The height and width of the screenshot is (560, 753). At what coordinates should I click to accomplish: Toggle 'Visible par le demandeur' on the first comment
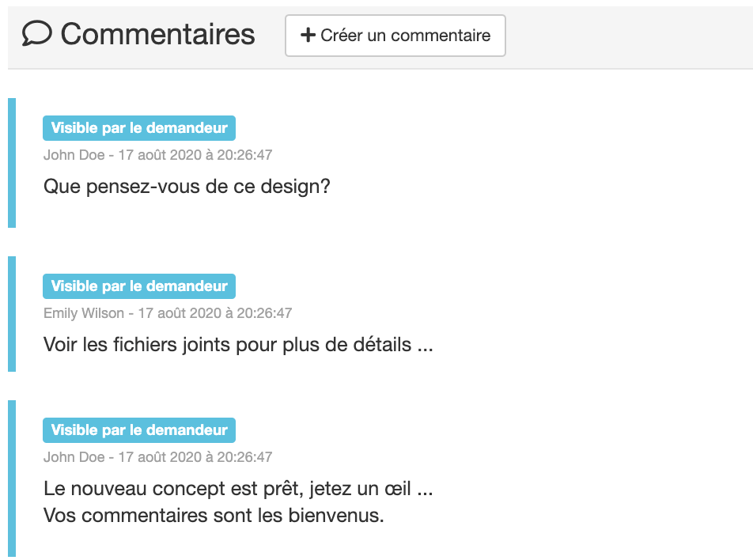138,127
